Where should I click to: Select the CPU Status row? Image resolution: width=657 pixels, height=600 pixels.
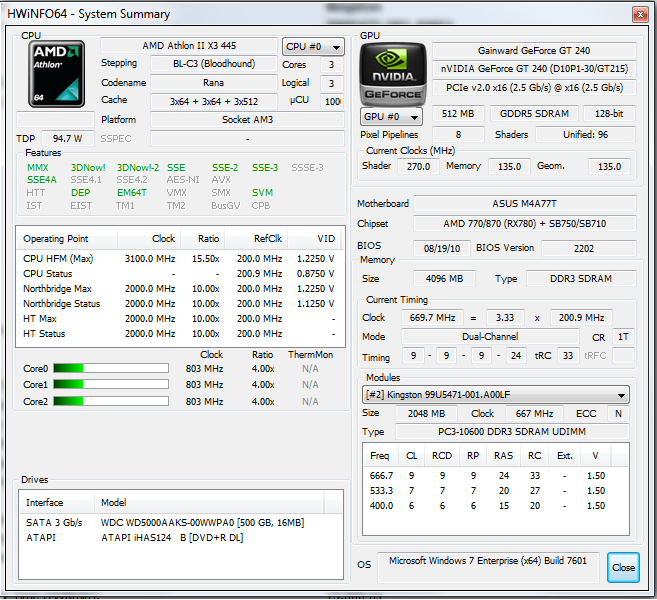click(x=180, y=274)
